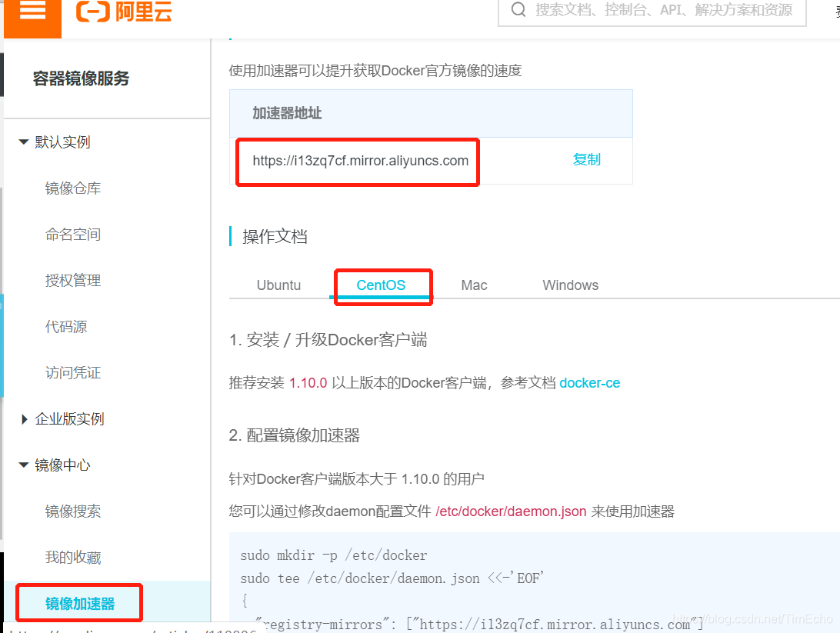Switch to the Windows tab
The image size is (840, 633).
[x=571, y=285]
